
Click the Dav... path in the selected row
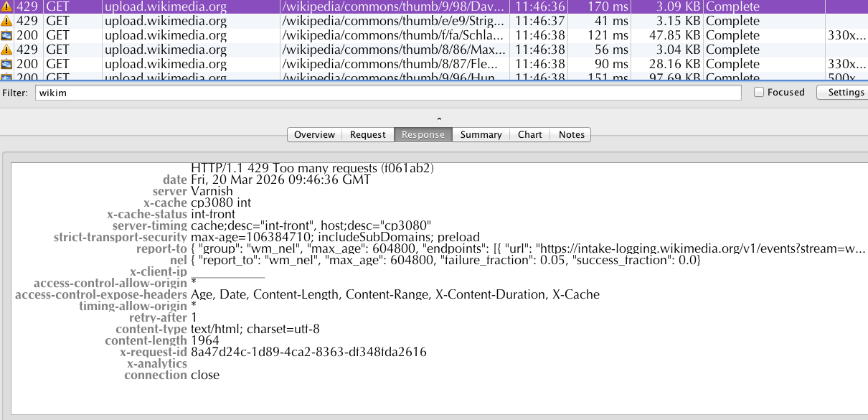click(x=393, y=6)
